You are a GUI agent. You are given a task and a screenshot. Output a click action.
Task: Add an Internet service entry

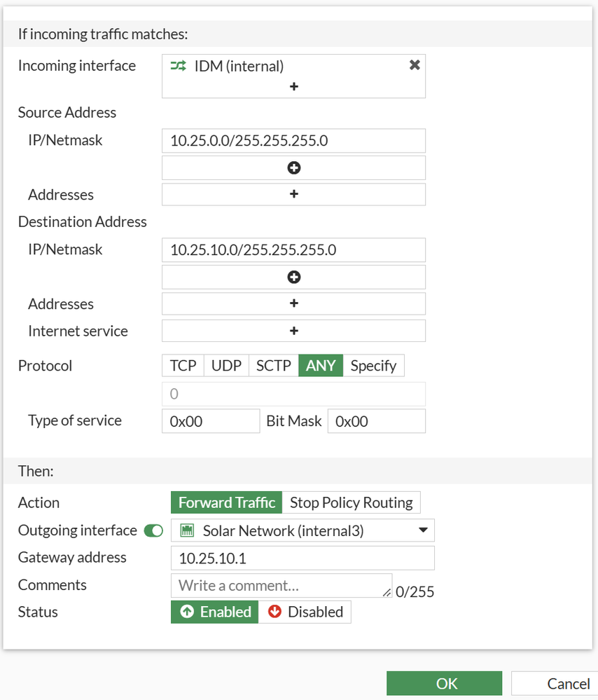[294, 331]
